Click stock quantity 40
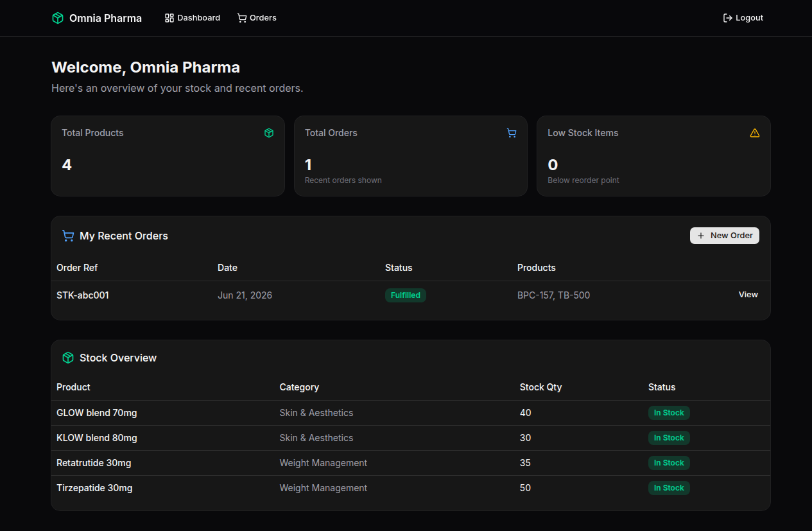This screenshot has height=531, width=812. click(x=526, y=413)
